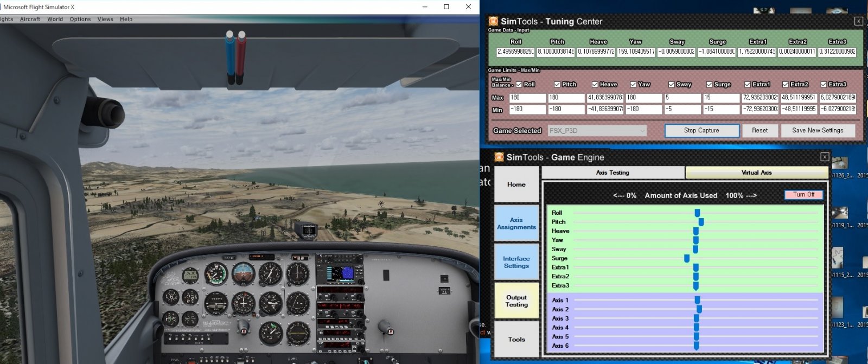Click the Roll game data input value
868x364 pixels.
coord(515,52)
